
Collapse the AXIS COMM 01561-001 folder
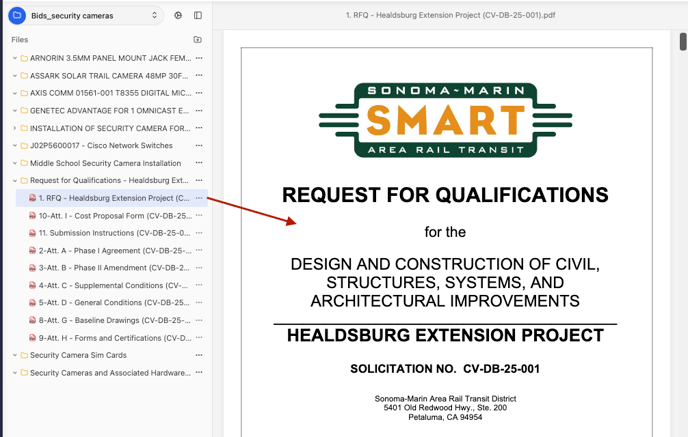(14, 93)
